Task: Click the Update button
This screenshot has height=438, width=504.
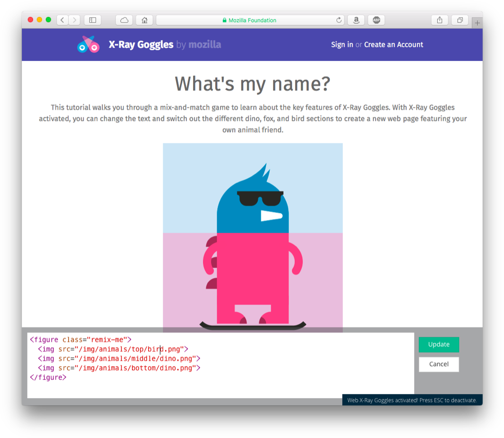Action: [x=439, y=344]
